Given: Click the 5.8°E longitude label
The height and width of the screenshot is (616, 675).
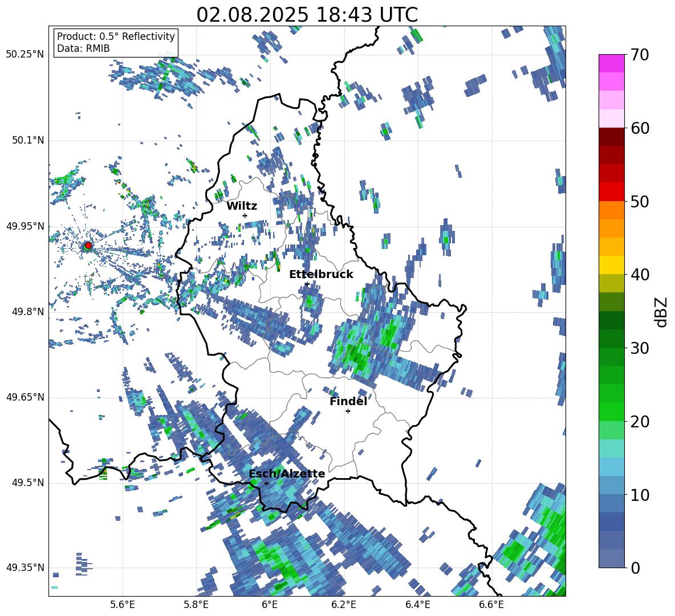Looking at the screenshot, I should [x=196, y=605].
